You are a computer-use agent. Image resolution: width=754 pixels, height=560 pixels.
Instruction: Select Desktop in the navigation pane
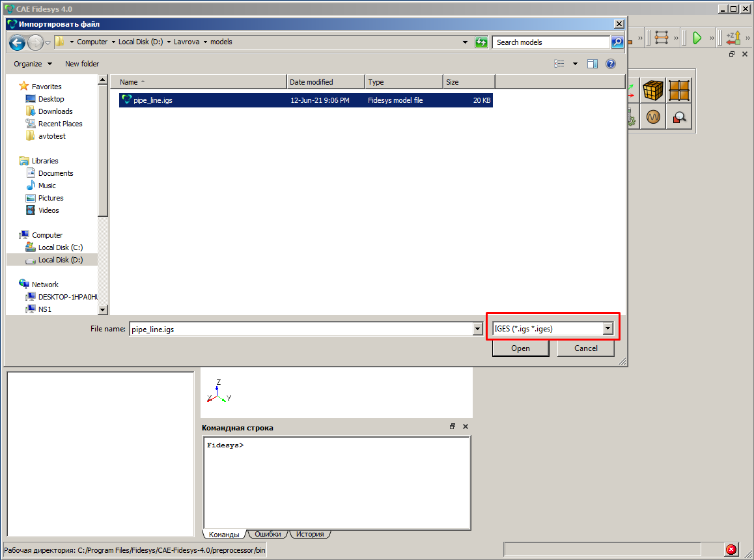click(x=51, y=98)
